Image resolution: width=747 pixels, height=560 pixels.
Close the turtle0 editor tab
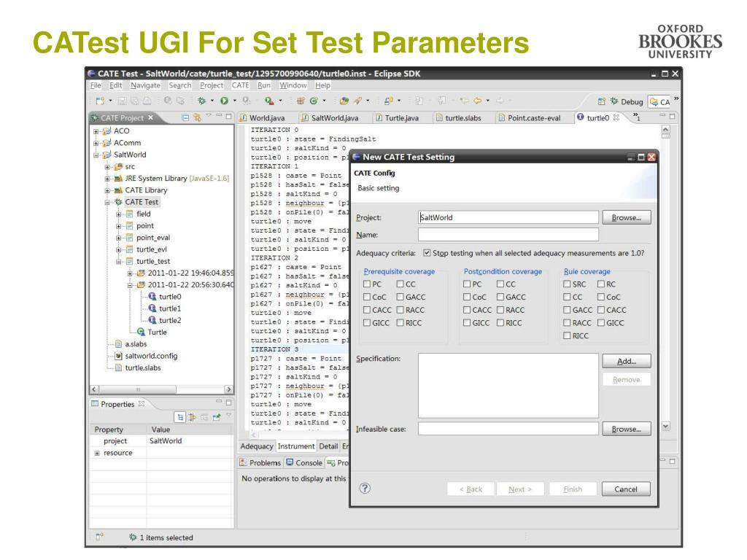(616, 117)
